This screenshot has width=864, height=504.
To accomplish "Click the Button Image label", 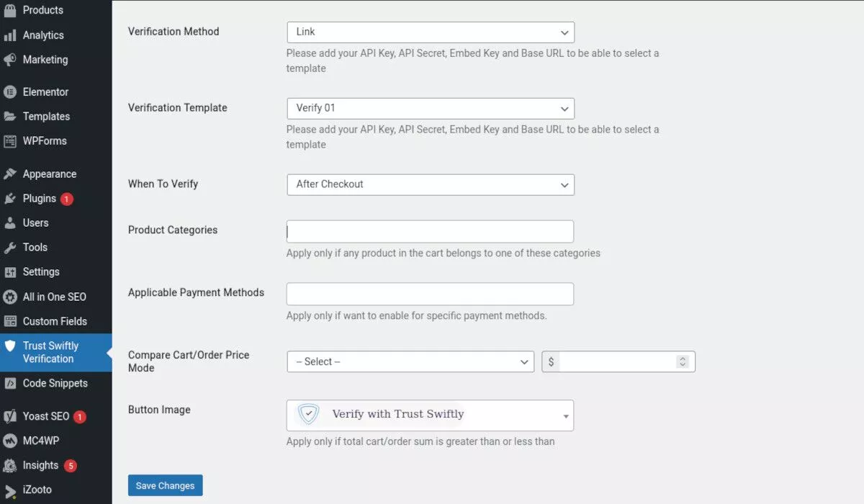I will 159,410.
